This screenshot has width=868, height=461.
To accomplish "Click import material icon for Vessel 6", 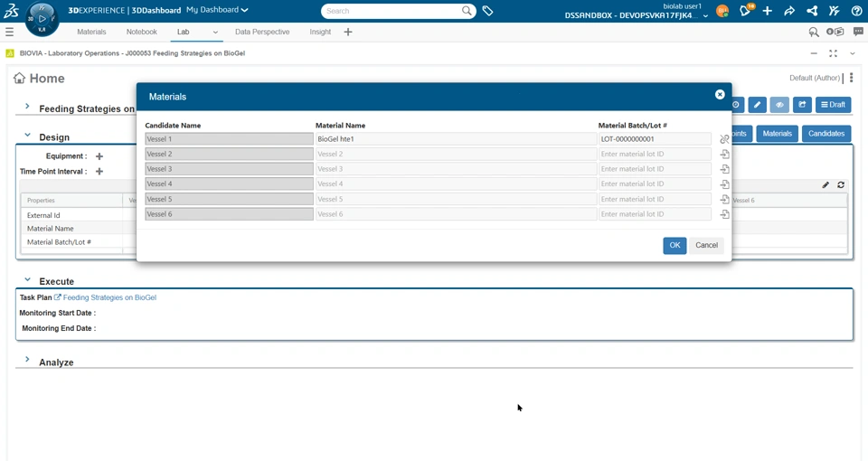I will click(x=724, y=214).
